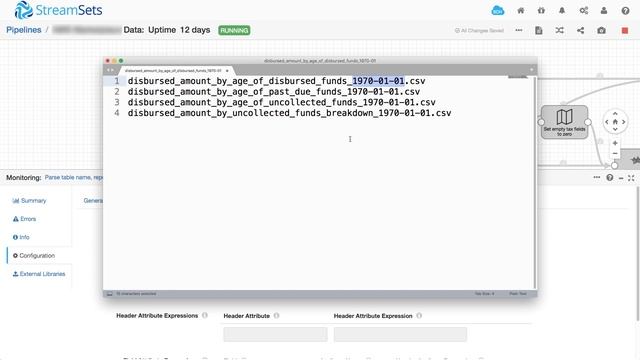Viewport: 640px width, 360px height.
Task: Click info icon beside Header Attribute Expressions
Action: click(x=205, y=316)
